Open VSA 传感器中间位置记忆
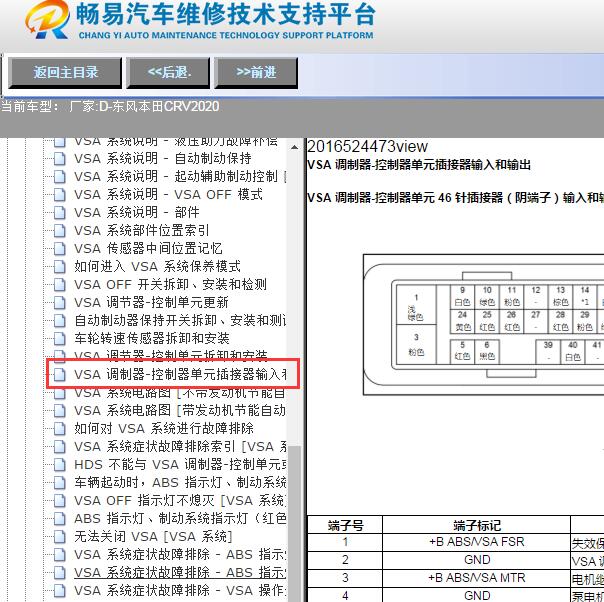Image resolution: width=604 pixels, height=602 pixels. (x=148, y=248)
